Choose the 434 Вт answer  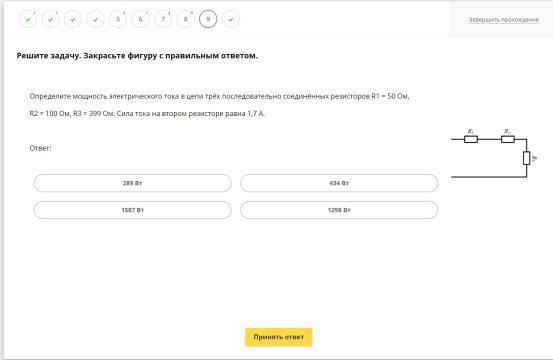[x=339, y=183]
